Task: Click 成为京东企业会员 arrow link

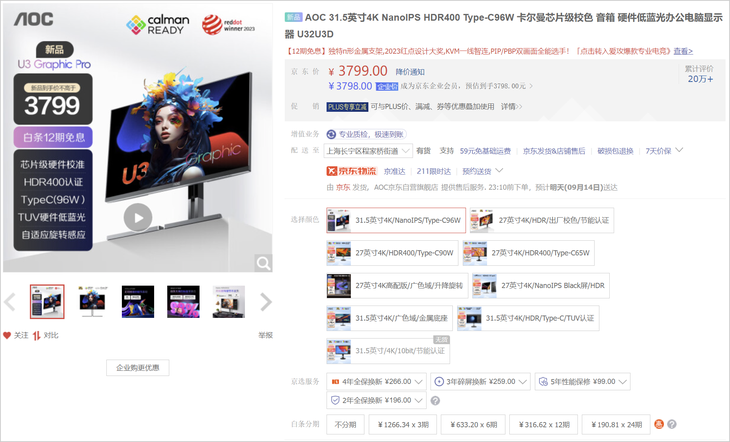Action: click(x=466, y=86)
